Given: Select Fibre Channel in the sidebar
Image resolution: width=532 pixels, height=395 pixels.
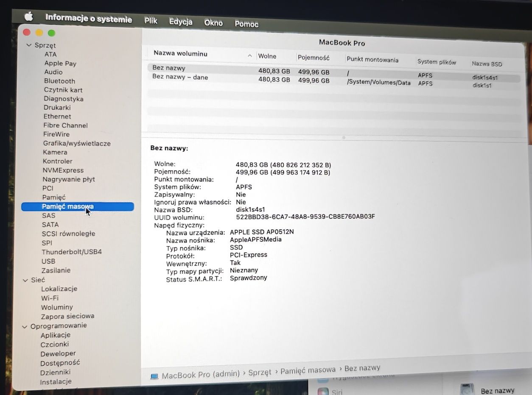Looking at the screenshot, I should (65, 125).
